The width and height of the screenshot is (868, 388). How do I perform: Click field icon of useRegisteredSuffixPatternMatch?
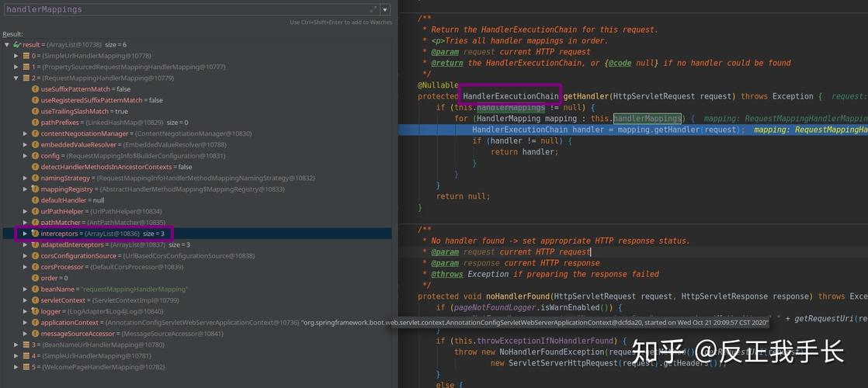[36, 100]
